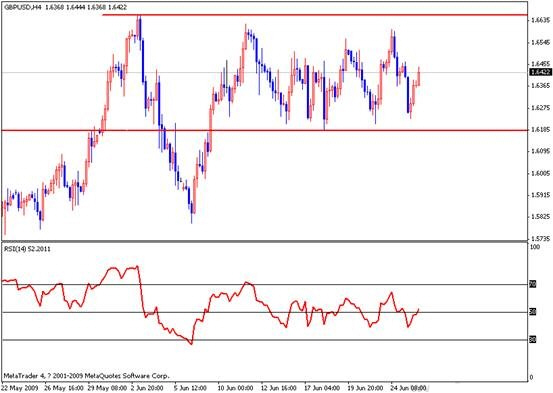The image size is (553, 393).
Task: Click the 17 Jun 04:00 time label
Action: click(322, 388)
